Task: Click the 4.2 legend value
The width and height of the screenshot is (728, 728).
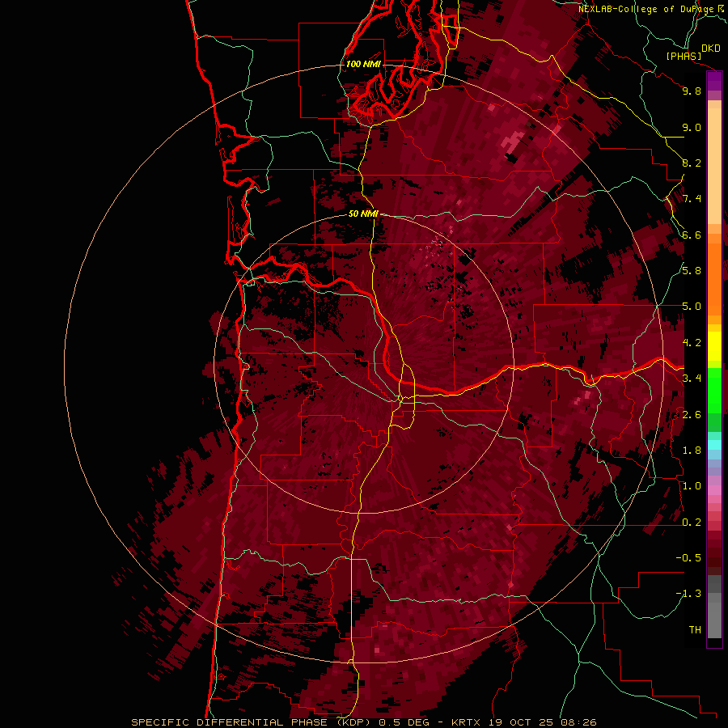Action: (x=692, y=343)
